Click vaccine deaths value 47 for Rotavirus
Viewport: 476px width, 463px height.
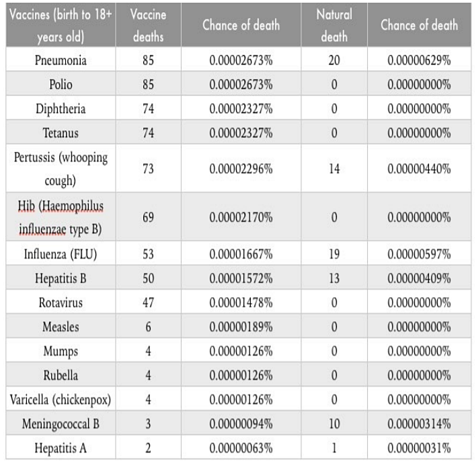coord(148,302)
